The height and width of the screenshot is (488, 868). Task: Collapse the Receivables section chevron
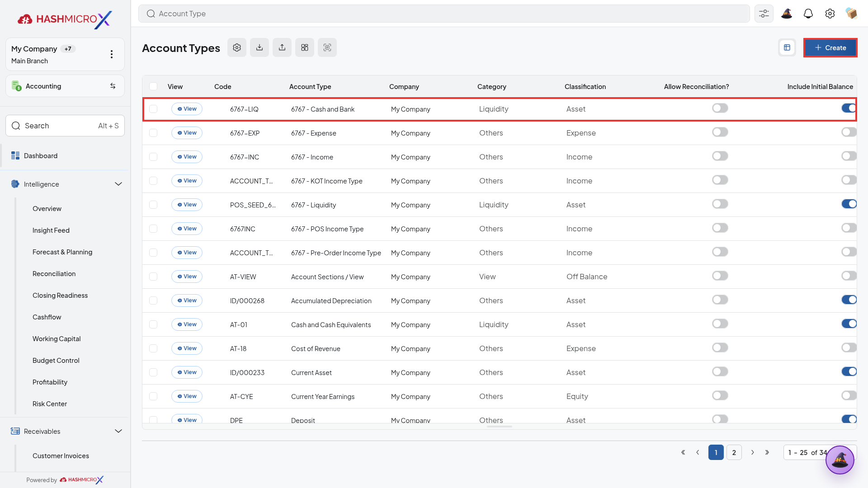[x=118, y=431]
